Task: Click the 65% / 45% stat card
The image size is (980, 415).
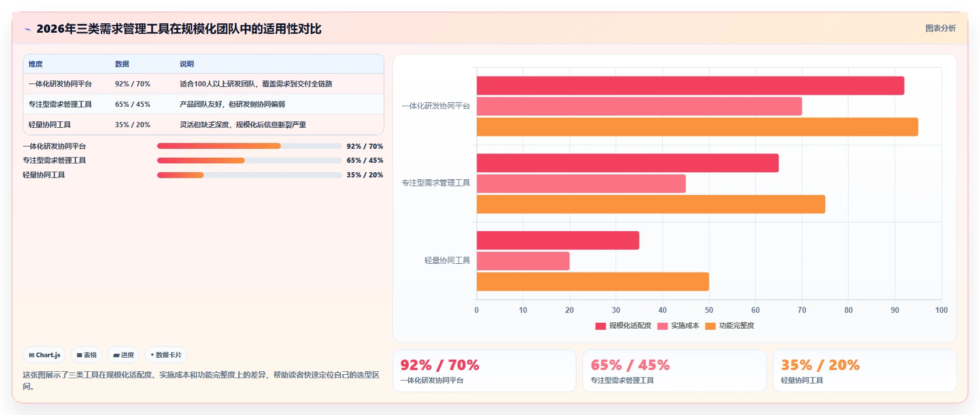Action: [x=674, y=371]
